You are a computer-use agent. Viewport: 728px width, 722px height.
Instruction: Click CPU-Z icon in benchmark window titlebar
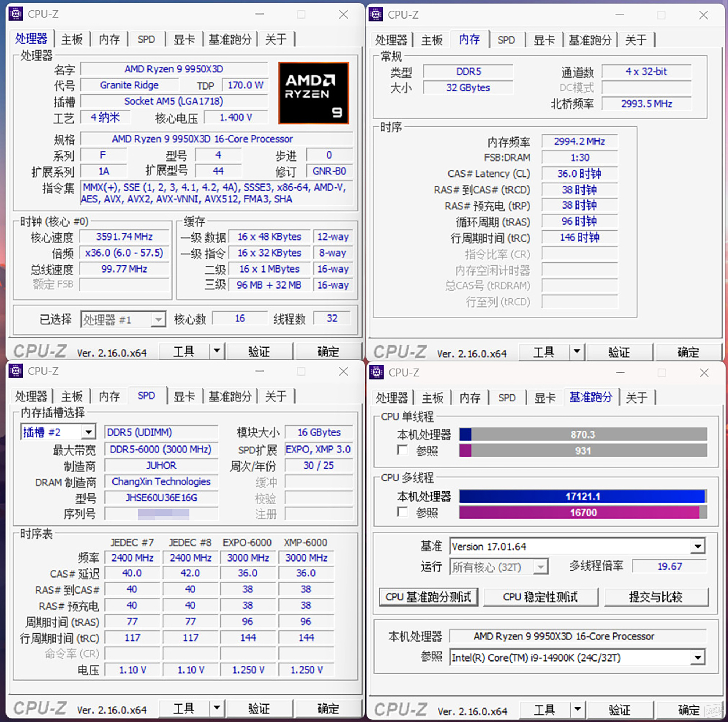click(x=376, y=372)
